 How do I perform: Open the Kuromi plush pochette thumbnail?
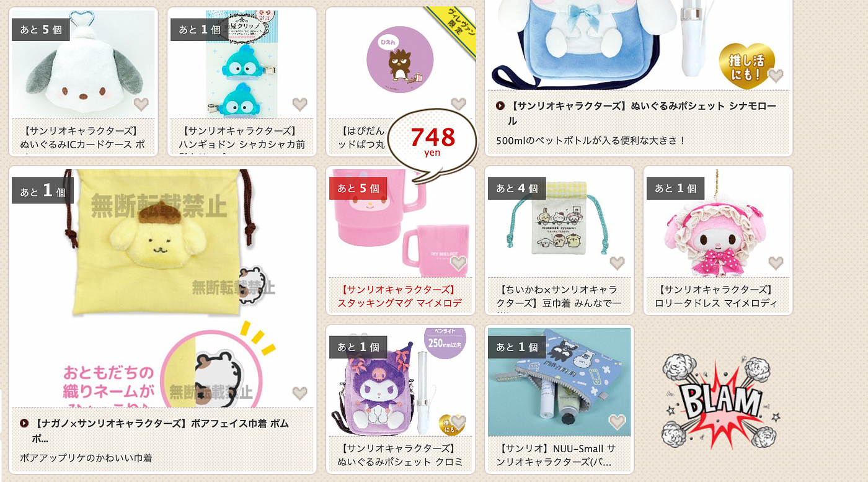click(x=401, y=382)
